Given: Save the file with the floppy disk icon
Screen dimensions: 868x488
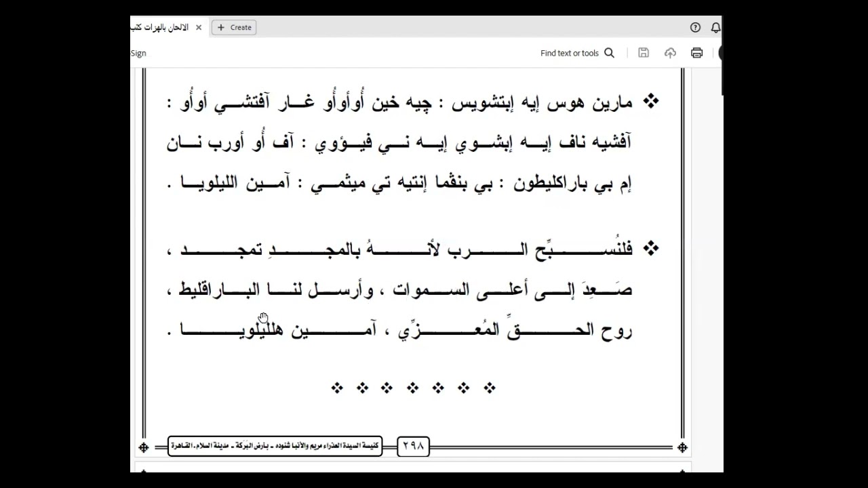Looking at the screenshot, I should pyautogui.click(x=644, y=53).
